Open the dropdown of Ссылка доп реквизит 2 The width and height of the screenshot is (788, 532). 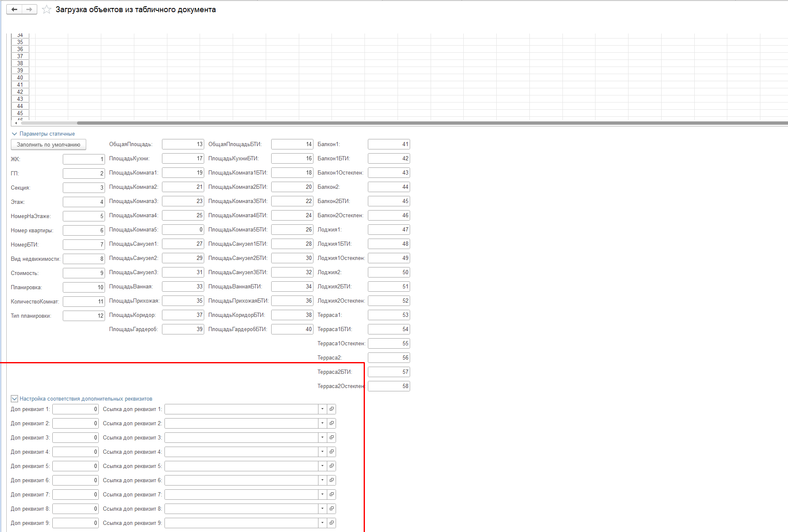[322, 423]
